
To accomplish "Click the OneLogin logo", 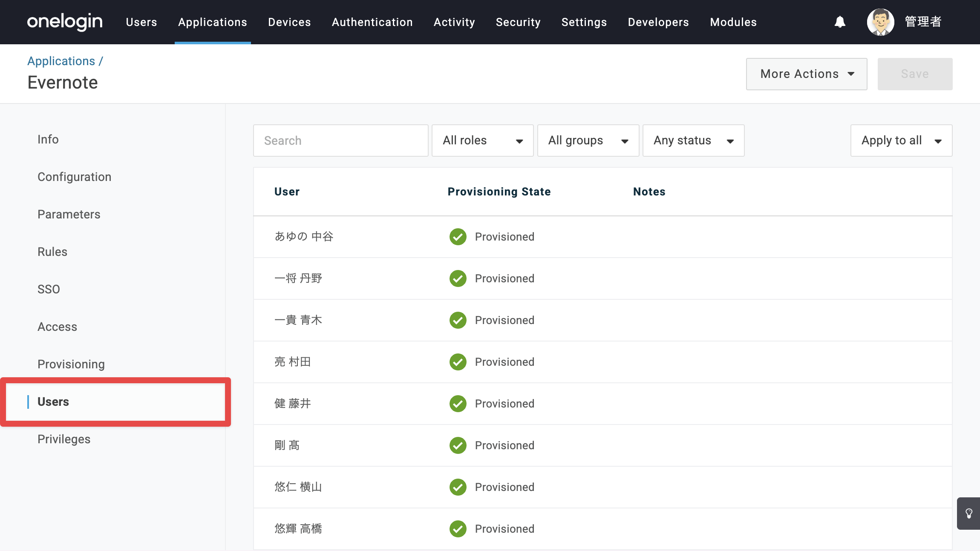I will [65, 22].
